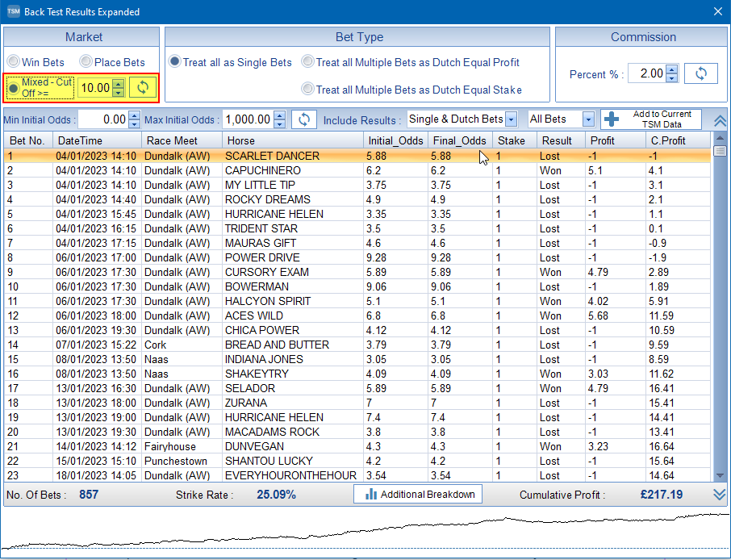Click refresh icon next to Mixed Cut Off value
Screen dimensions: 731x560
pyautogui.click(x=143, y=87)
